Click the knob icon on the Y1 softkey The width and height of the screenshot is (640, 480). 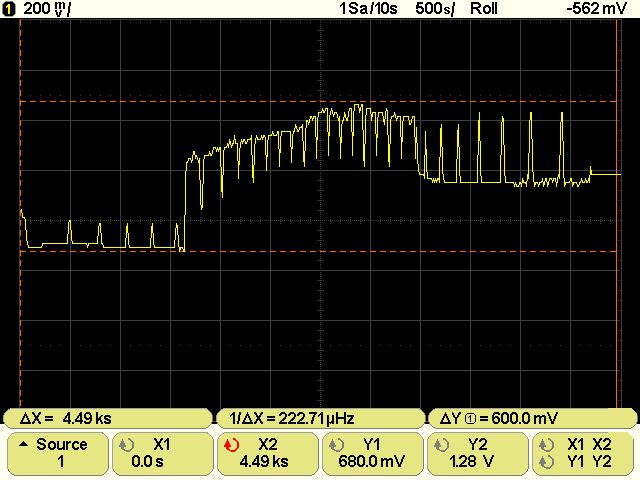[336, 444]
